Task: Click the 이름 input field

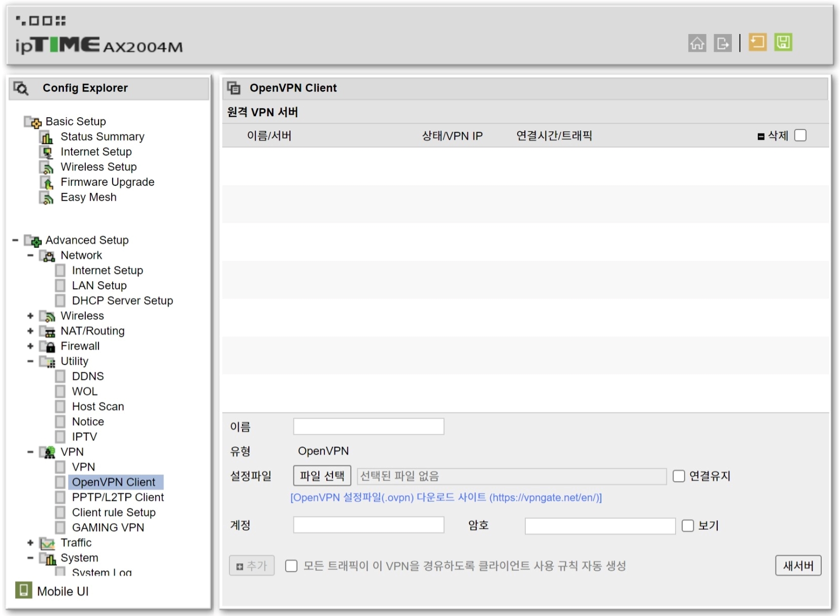Action: pos(368,426)
